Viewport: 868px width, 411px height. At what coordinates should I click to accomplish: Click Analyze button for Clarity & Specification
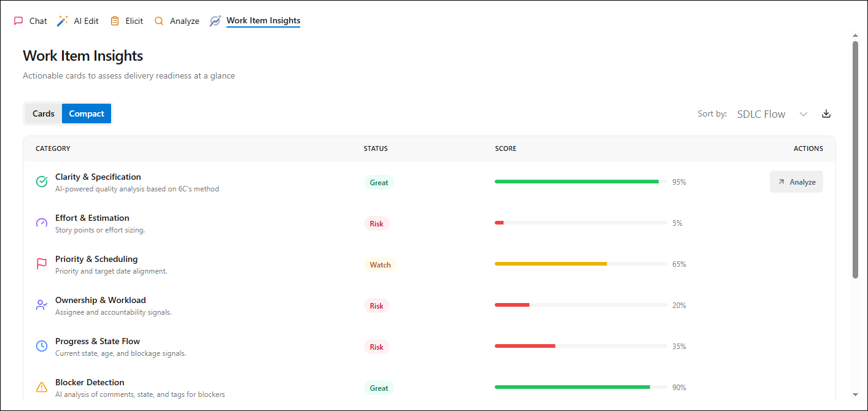click(796, 182)
